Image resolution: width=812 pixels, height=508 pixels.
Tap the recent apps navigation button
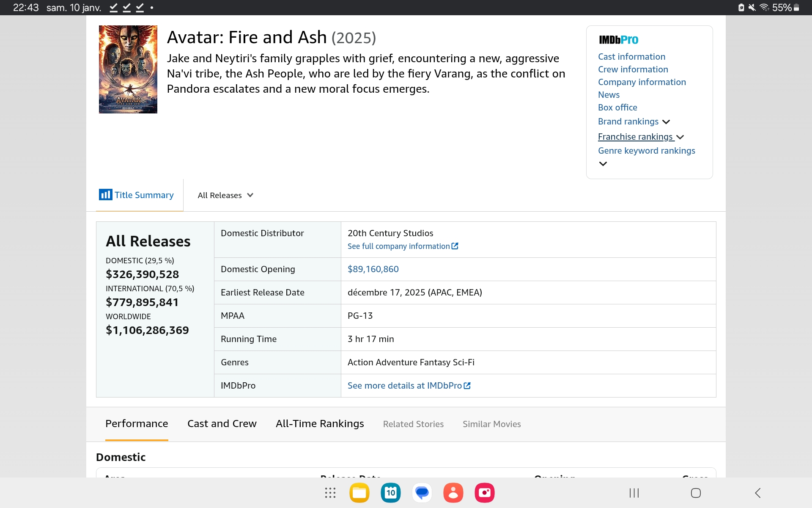[x=634, y=493]
